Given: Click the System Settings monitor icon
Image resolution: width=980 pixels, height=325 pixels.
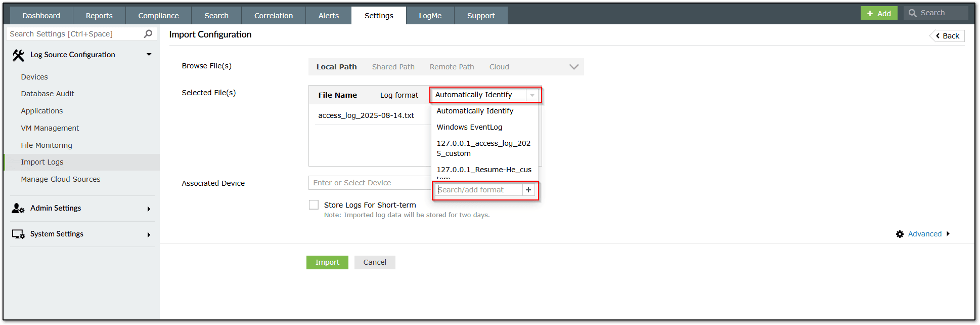Looking at the screenshot, I should [18, 234].
